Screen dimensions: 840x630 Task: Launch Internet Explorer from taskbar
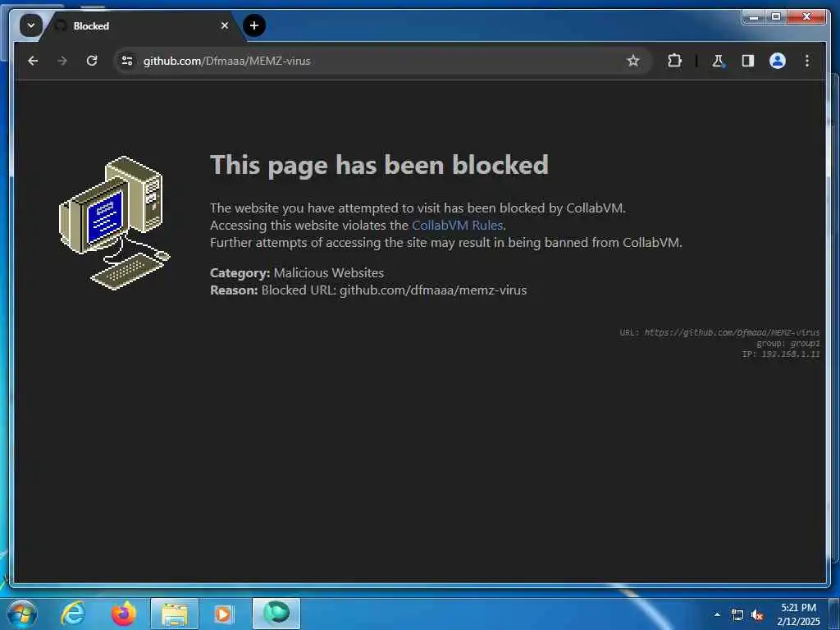pos(72,614)
